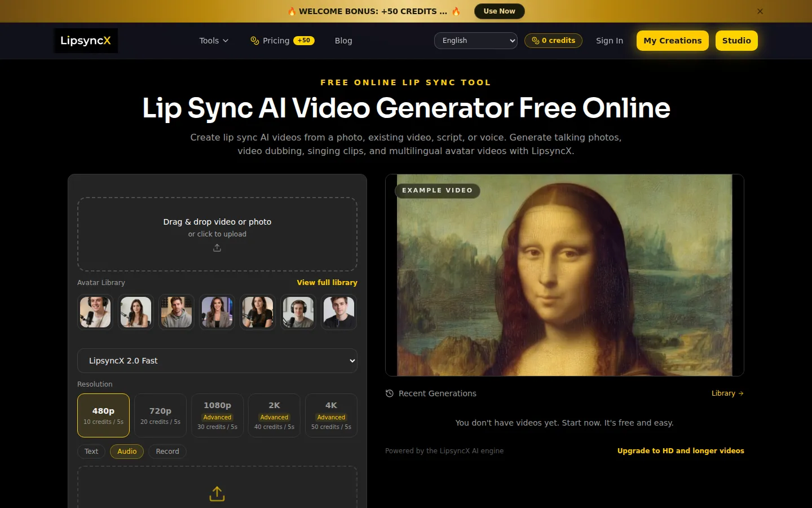Click the Mona Lisa example video
This screenshot has width=812, height=508.
564,275
